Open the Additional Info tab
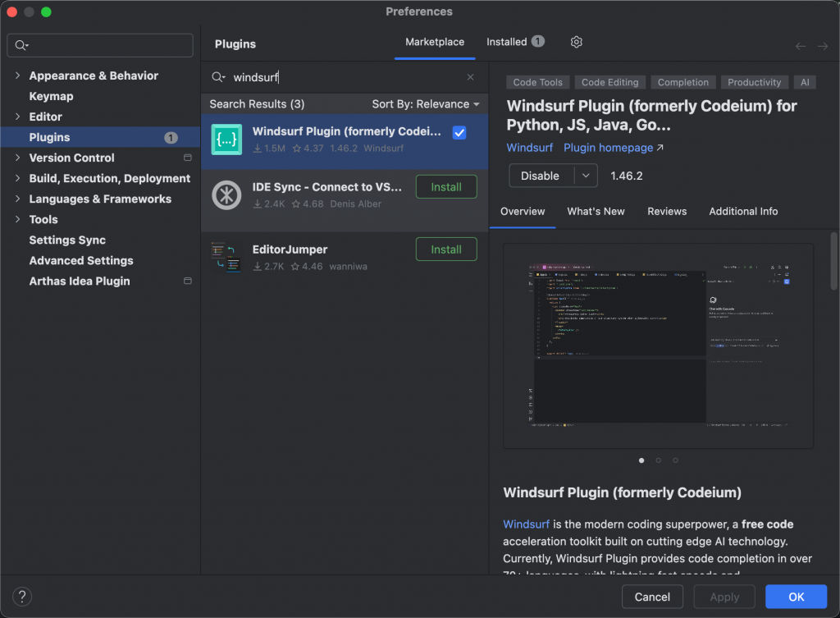840x618 pixels. coord(743,211)
